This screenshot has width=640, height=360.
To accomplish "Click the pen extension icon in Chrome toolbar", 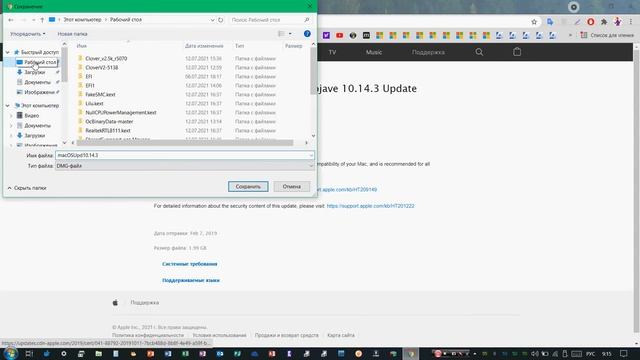I will tap(577, 22).
